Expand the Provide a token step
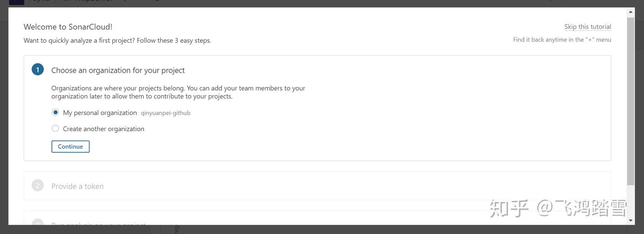644x234 pixels. (x=317, y=186)
